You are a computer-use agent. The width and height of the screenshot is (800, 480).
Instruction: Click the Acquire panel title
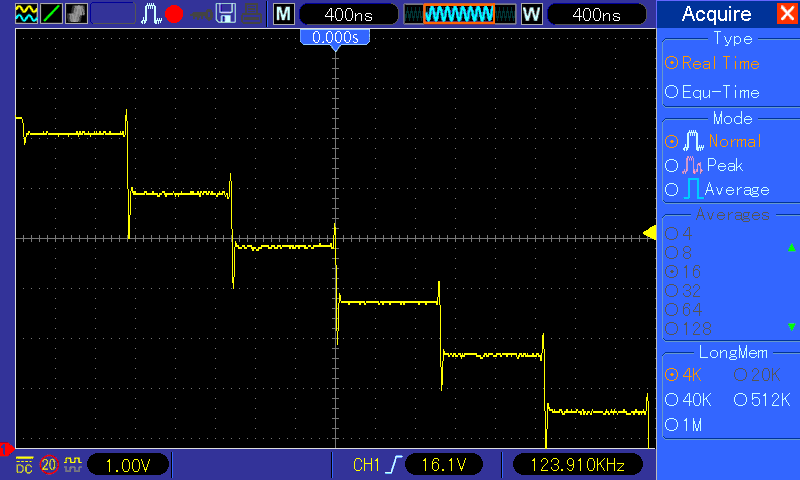point(716,14)
